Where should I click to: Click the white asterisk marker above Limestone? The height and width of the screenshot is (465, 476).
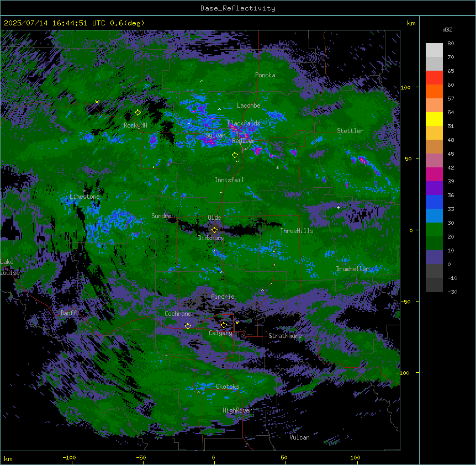tap(84, 191)
